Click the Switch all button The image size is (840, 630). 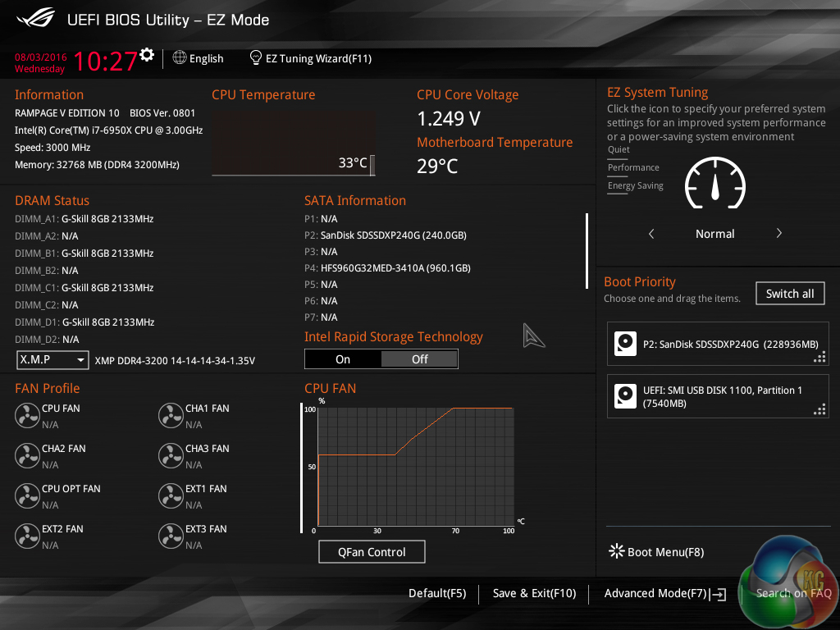pos(790,294)
